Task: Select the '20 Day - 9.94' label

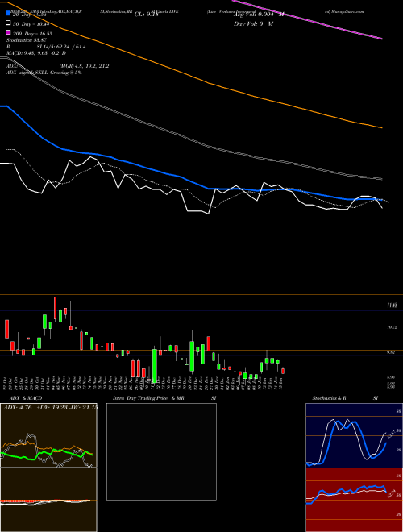Action: (31, 15)
